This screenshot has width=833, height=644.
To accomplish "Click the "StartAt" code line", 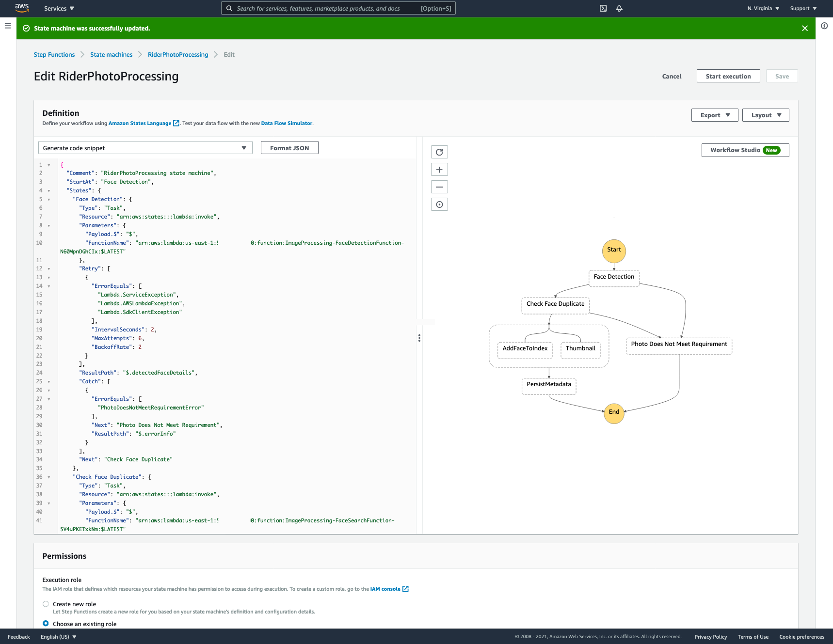I will coord(110,182).
